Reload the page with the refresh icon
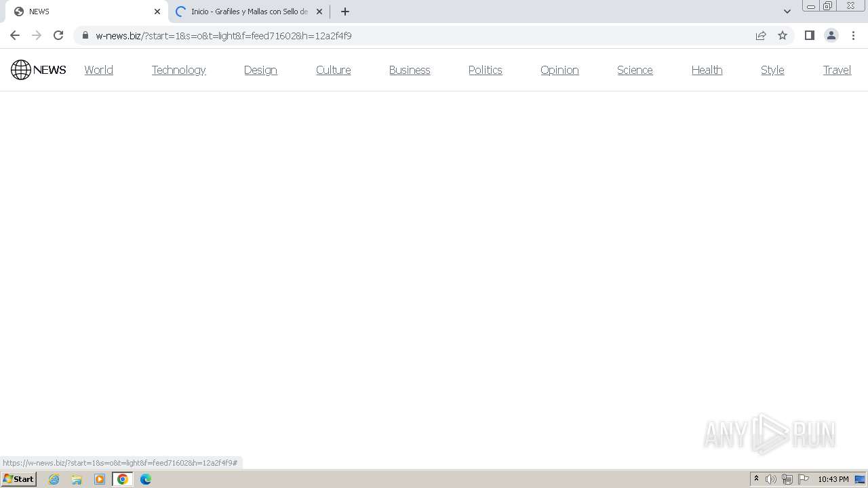This screenshot has height=488, width=868. (x=58, y=35)
